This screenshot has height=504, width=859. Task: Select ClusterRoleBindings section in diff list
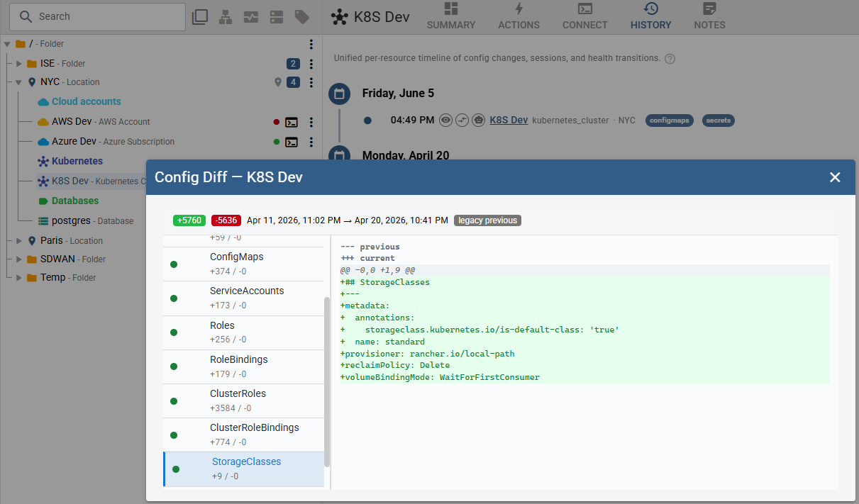[x=243, y=435]
